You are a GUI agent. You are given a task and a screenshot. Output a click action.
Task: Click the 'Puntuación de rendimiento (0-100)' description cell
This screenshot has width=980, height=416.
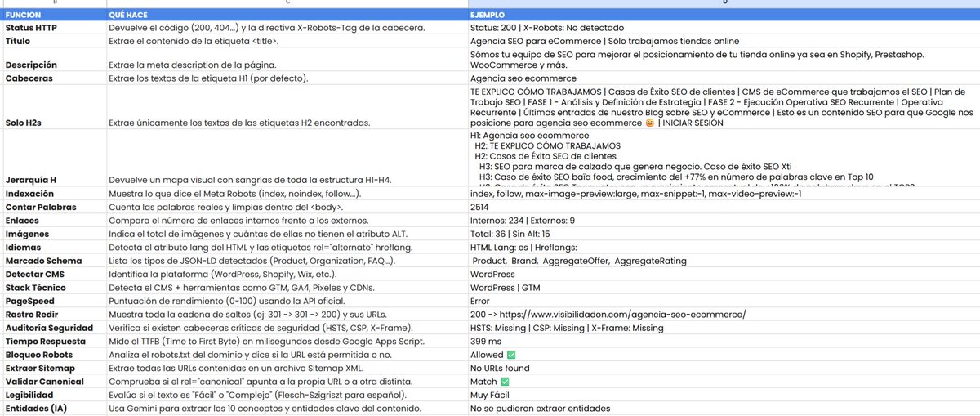pyautogui.click(x=287, y=301)
